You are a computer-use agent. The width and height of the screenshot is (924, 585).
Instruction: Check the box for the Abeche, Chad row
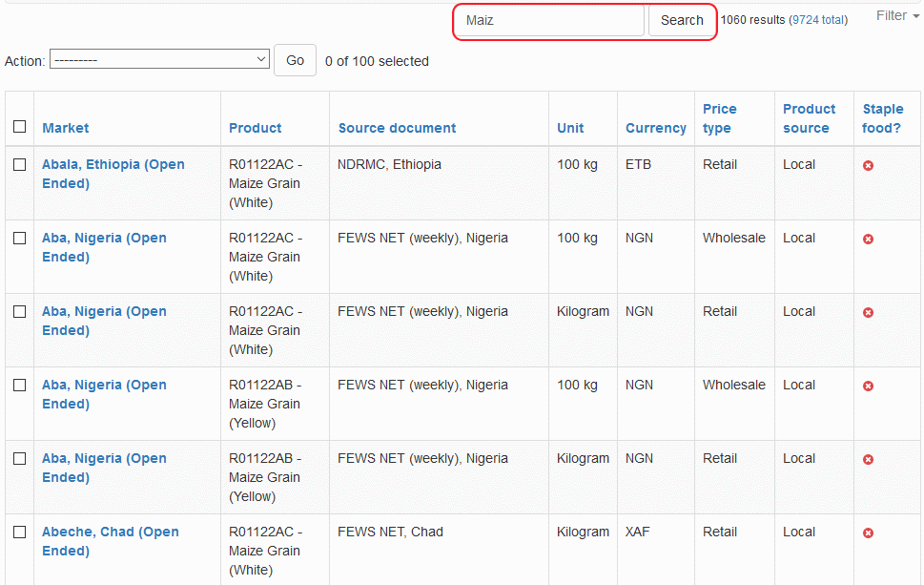(x=19, y=533)
